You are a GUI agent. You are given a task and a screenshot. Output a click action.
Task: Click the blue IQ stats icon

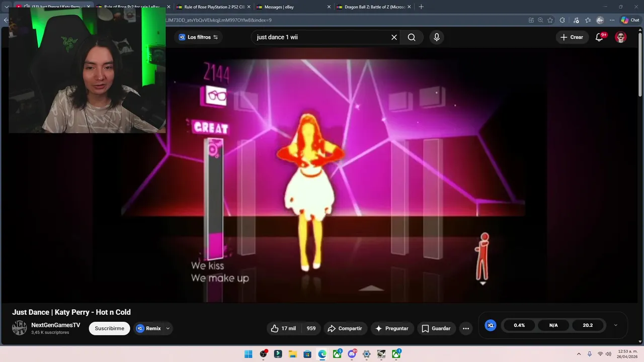pyautogui.click(x=491, y=325)
